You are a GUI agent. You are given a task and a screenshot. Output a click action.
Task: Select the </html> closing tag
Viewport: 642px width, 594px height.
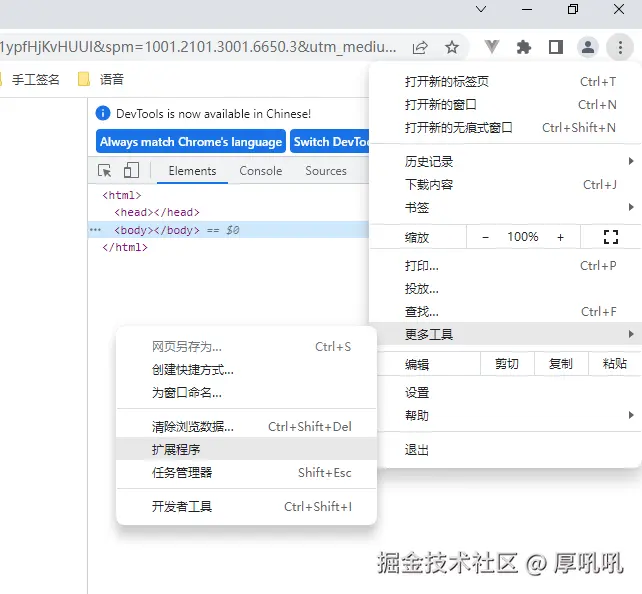tap(125, 247)
